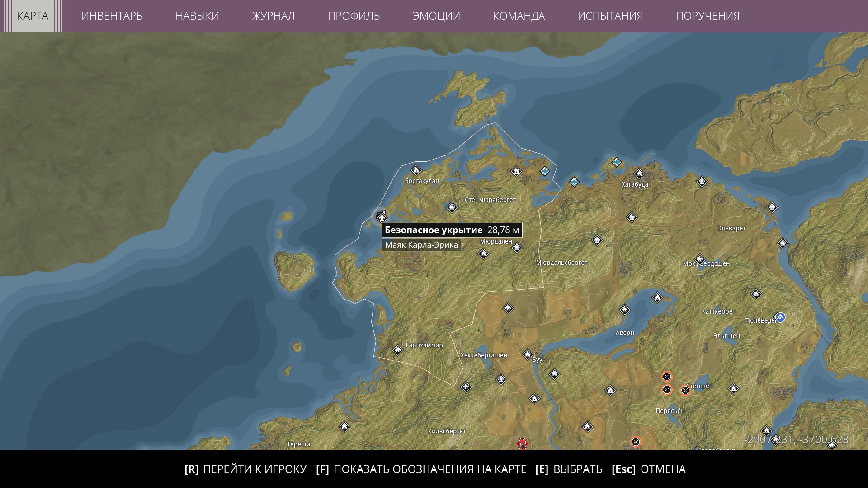868x488 pixels.
Task: Select the safehouse icon above Боргакулан
Action: coord(416,170)
